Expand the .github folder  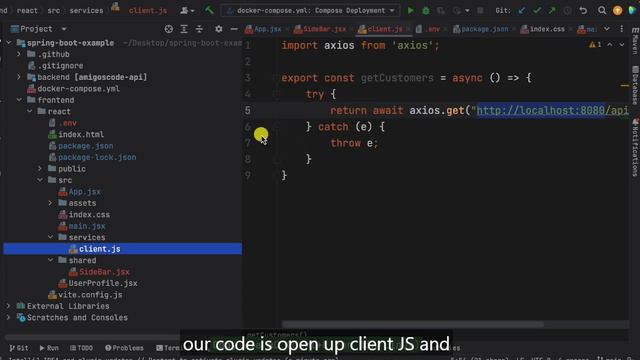click(19, 54)
